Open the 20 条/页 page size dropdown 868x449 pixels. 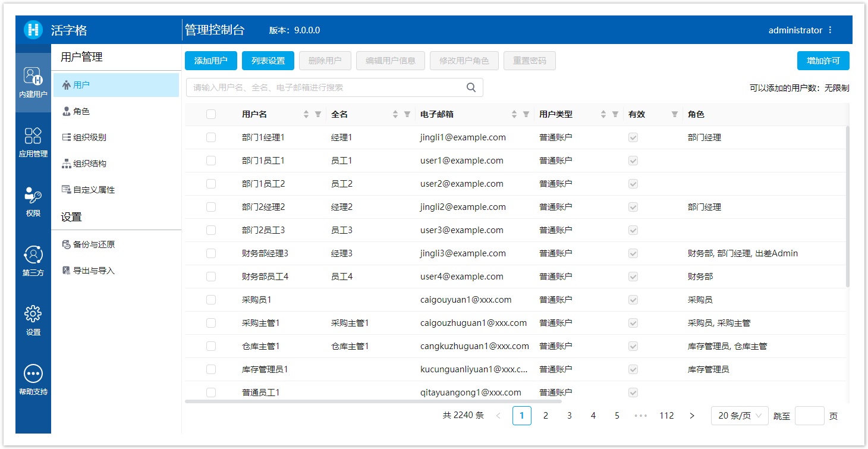[x=740, y=416]
